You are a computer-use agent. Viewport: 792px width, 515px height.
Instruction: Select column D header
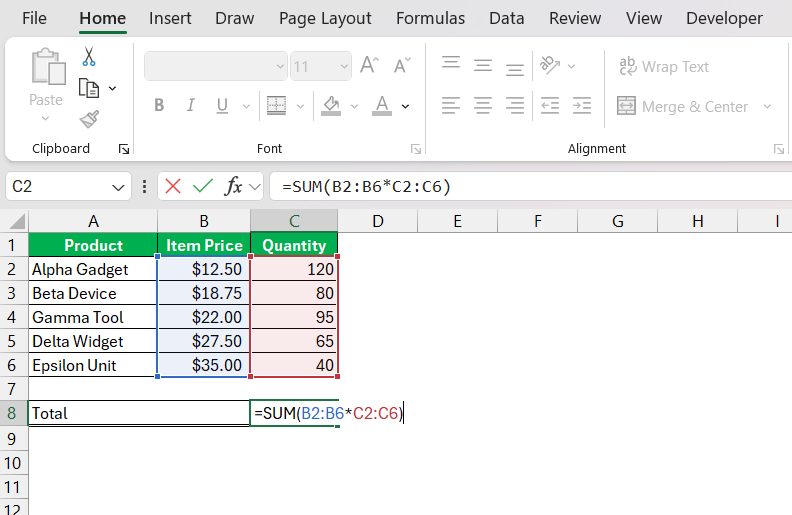pos(378,221)
